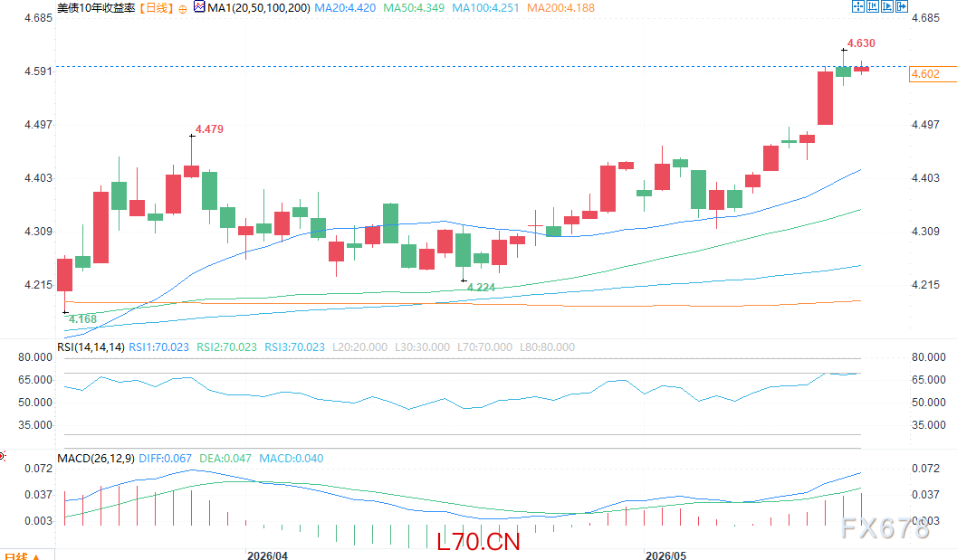Image resolution: width=957 pixels, height=560 pixels.
Task: Click the 【日线】 period label in header
Action: 157,8
